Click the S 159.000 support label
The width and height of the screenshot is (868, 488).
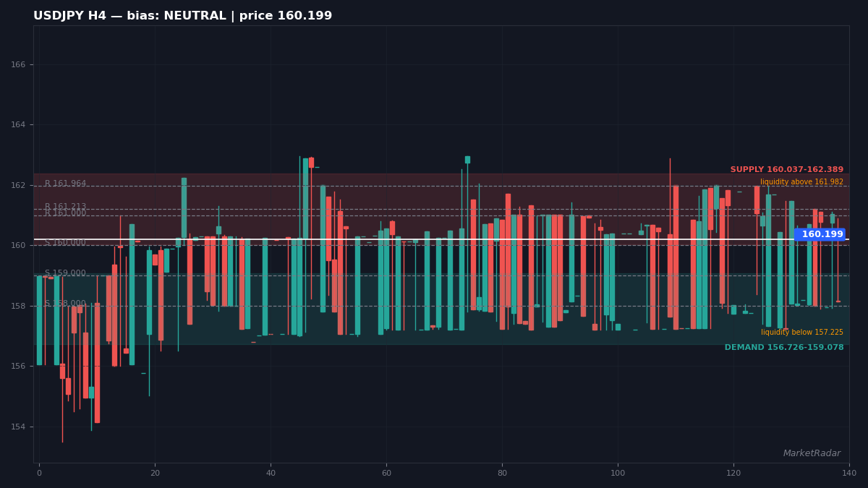click(65, 273)
